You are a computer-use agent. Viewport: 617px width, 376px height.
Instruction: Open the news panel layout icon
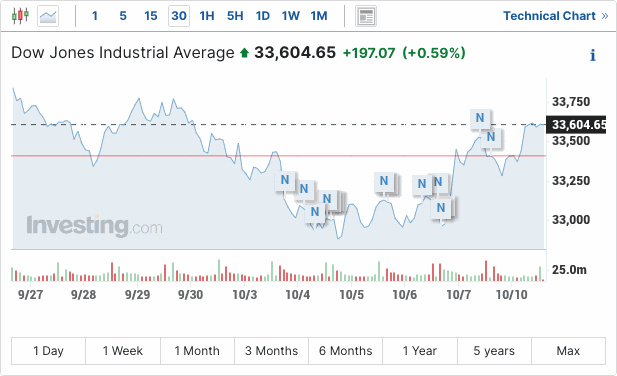tap(366, 16)
